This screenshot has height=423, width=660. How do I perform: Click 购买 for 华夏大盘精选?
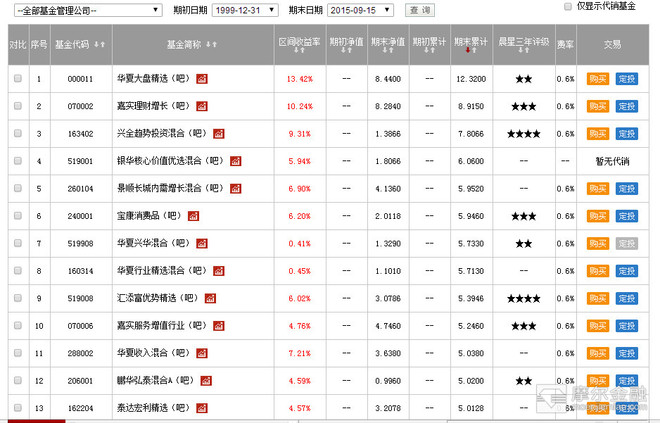[598, 79]
